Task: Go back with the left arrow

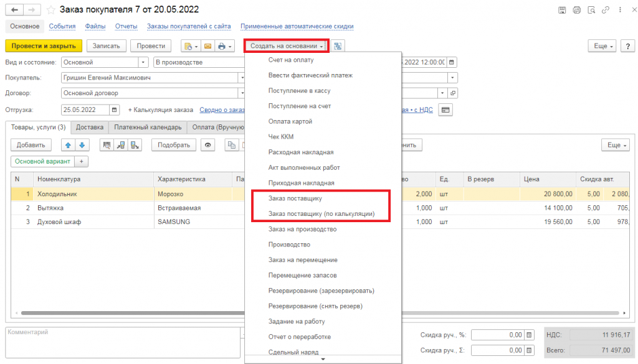Action: pyautogui.click(x=14, y=10)
